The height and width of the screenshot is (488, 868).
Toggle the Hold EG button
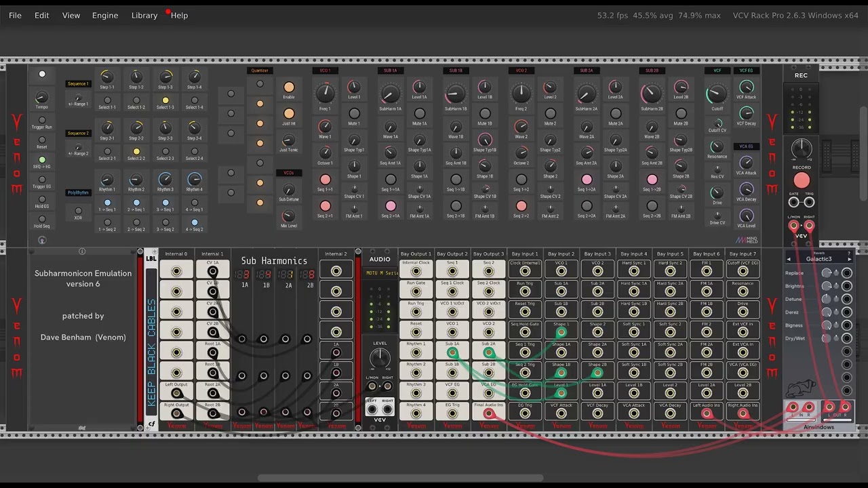point(42,199)
